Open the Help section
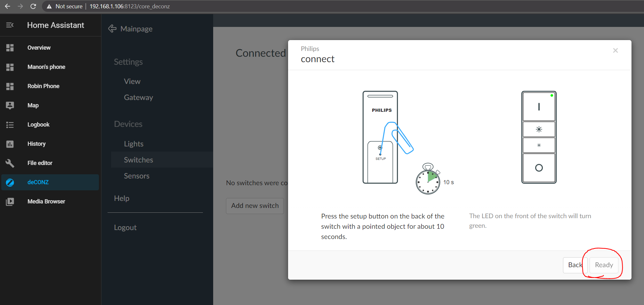 coord(122,198)
